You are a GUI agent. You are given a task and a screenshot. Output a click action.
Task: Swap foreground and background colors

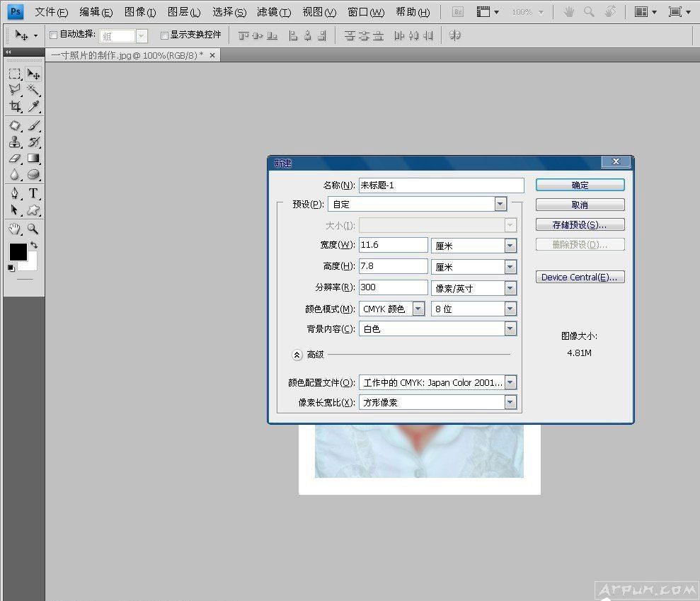(34, 245)
